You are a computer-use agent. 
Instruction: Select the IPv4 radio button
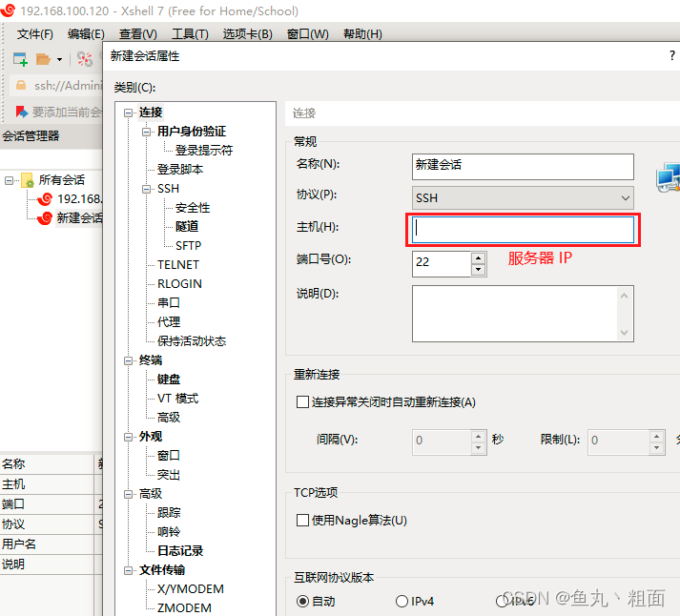402,602
